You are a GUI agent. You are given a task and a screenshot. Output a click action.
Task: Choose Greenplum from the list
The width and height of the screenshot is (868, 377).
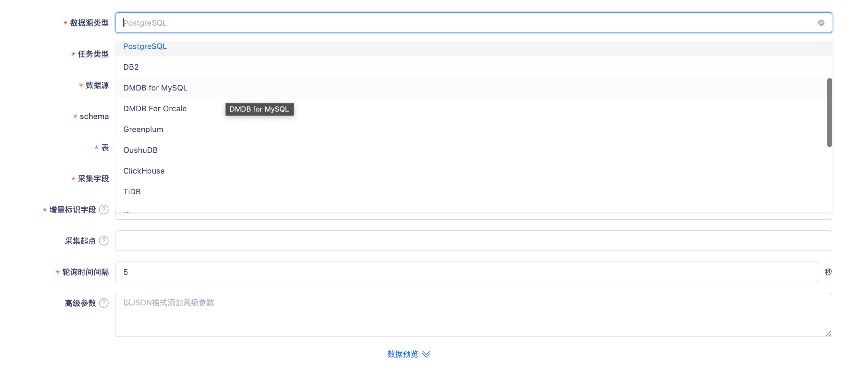(x=474, y=129)
